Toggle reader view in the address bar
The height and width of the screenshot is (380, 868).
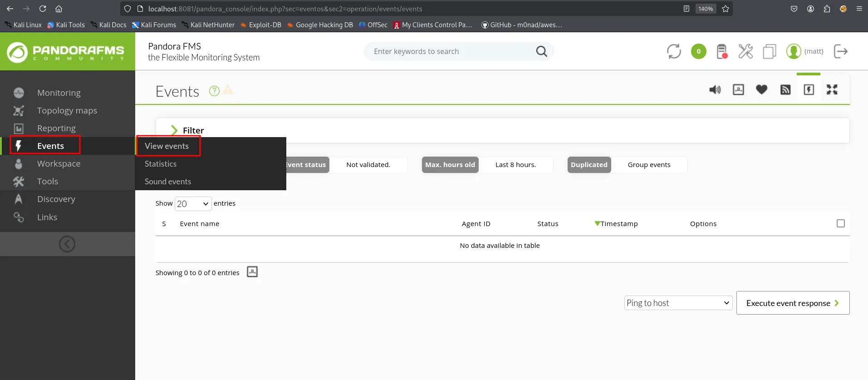(687, 9)
